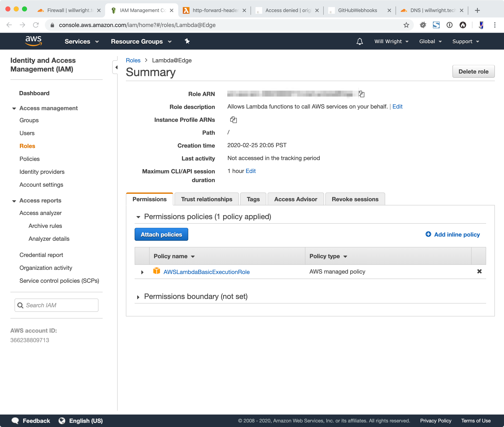Click the pin shortcuts icon in AWS navbar
Viewport: 504px width, 427px height.
click(187, 41)
